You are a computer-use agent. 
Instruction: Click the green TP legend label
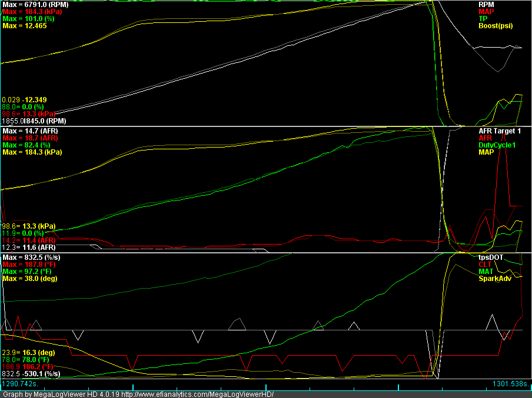coord(483,18)
